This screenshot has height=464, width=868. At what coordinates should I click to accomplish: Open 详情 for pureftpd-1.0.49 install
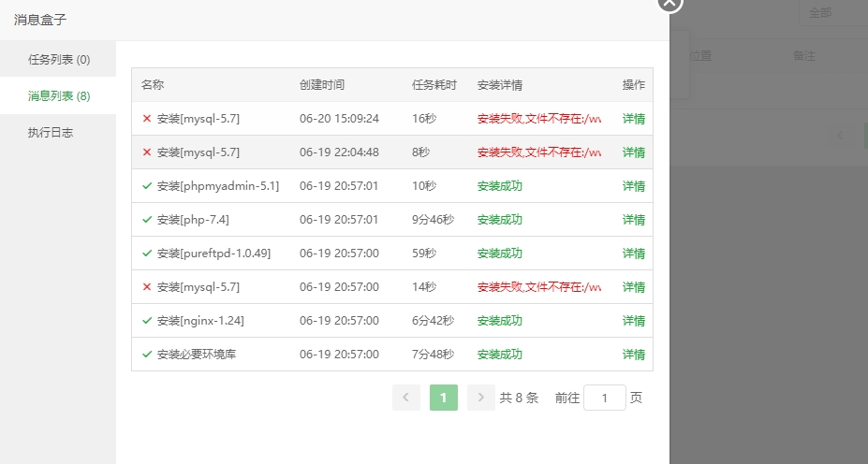[633, 254]
